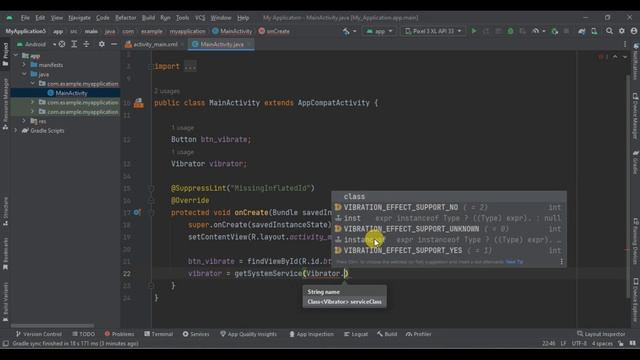Viewport: 640px width, 360px height.
Task: Hide the Project panel with minus icon
Action: coord(114,44)
